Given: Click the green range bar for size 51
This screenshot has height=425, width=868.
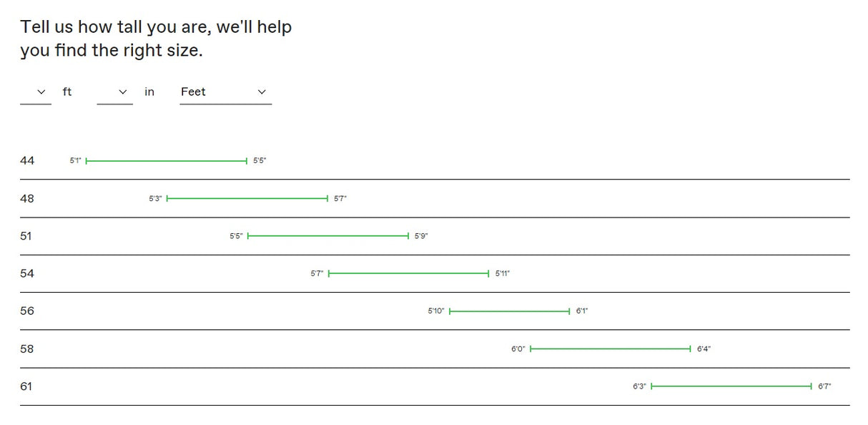Looking at the screenshot, I should (327, 236).
